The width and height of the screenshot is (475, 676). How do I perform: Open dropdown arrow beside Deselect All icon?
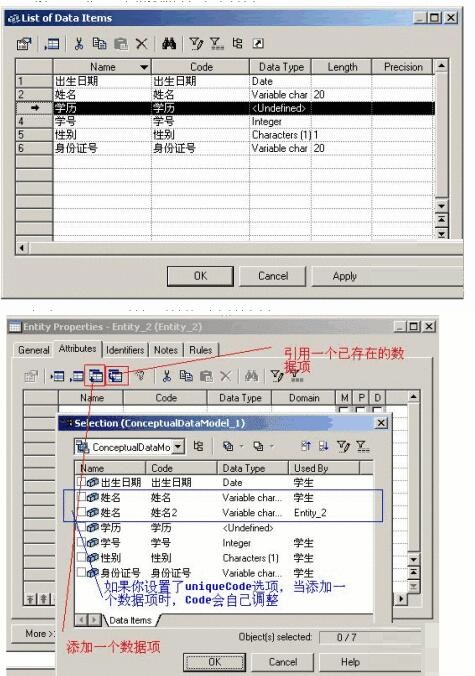coord(272,446)
